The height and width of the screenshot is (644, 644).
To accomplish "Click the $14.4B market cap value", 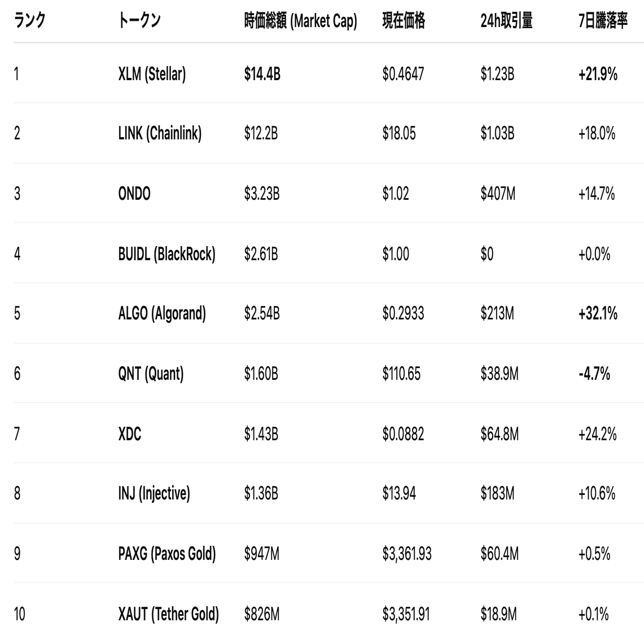I will (262, 73).
